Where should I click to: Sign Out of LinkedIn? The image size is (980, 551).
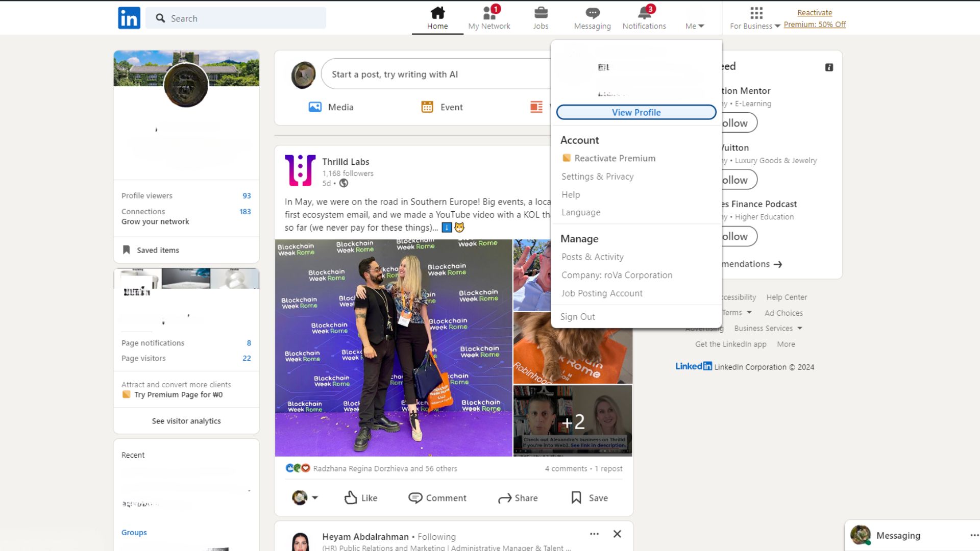pos(577,317)
